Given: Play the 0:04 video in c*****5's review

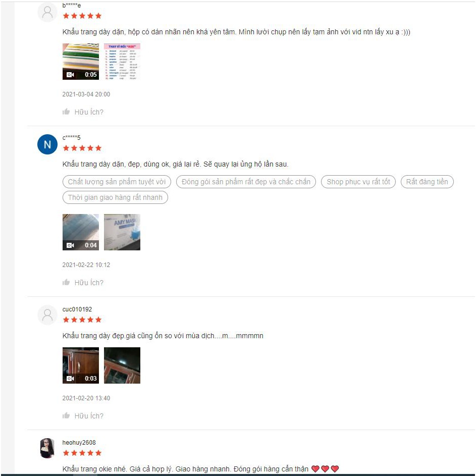Looking at the screenshot, I should click(x=81, y=232).
